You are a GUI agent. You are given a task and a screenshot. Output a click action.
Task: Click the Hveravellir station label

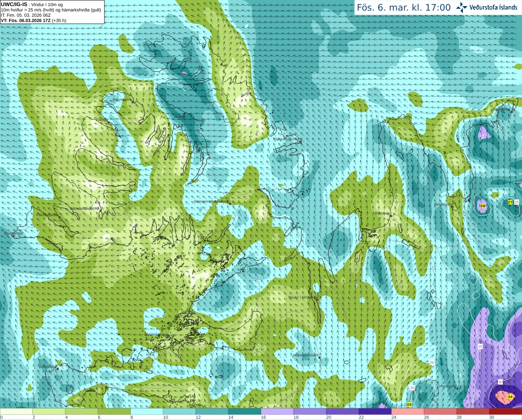447,386
